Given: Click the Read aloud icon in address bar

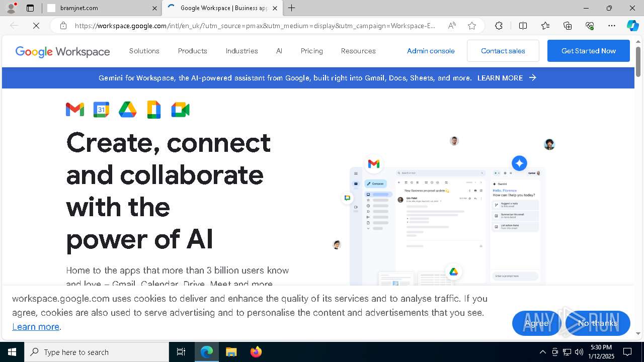Looking at the screenshot, I should (452, 26).
